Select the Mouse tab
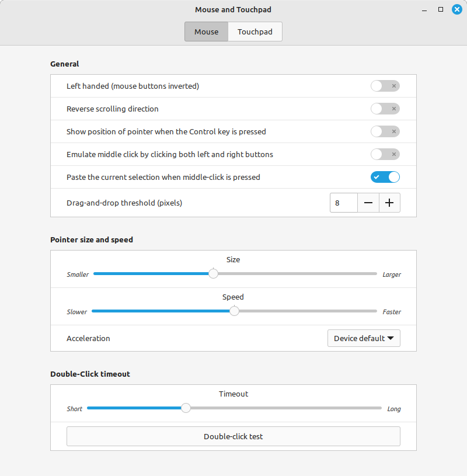Image resolution: width=467 pixels, height=476 pixels. (206, 32)
